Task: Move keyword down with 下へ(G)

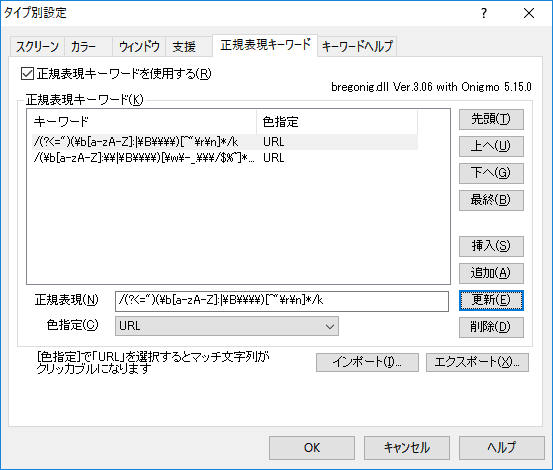Action: (491, 173)
